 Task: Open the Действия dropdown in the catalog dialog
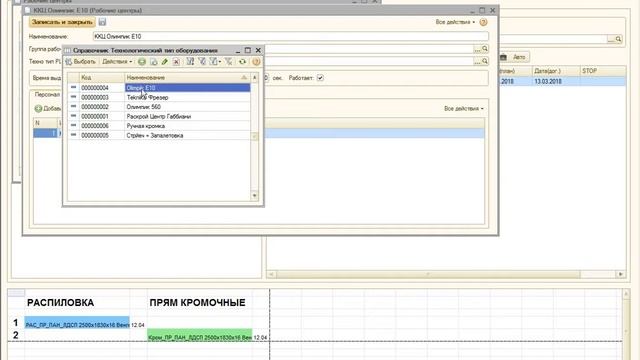tap(117, 62)
